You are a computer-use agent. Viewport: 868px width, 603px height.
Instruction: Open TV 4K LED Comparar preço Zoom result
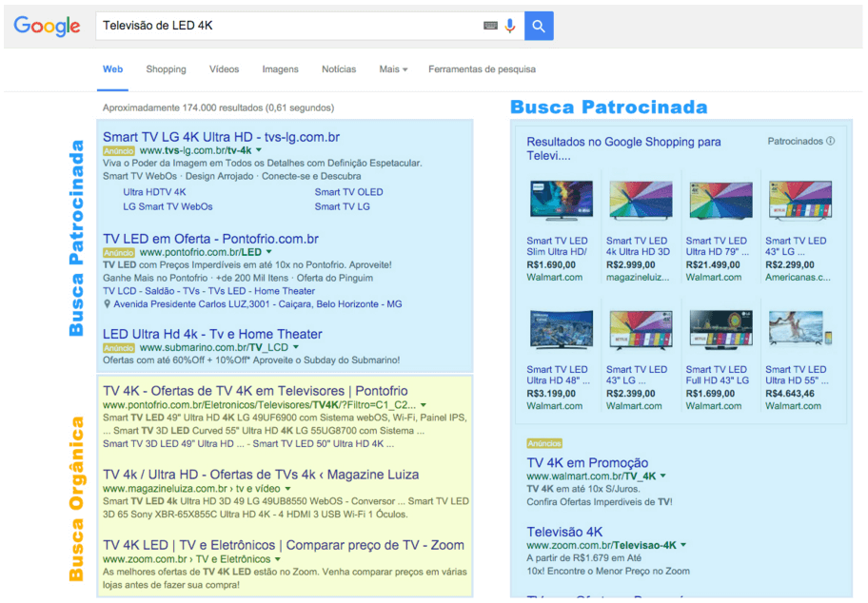[284, 546]
